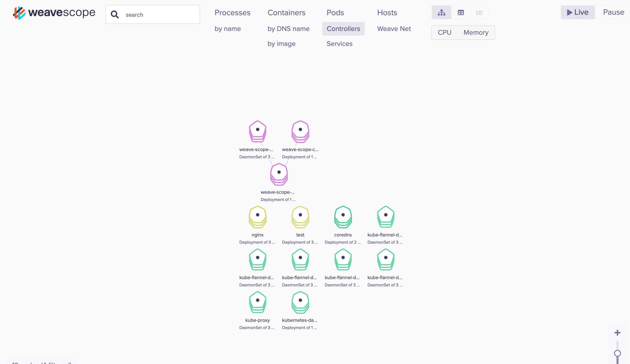Select kube-flannel node directly below test
This screenshot has height=364, width=630.
[300, 260]
